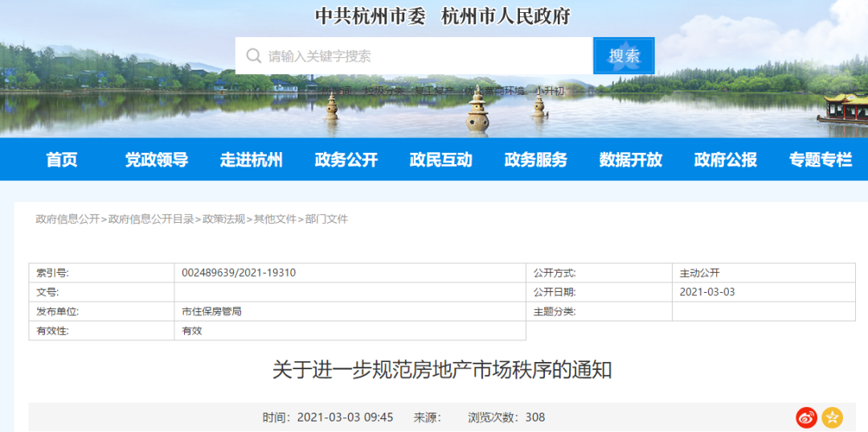Viewport: 868px width, 432px height.
Task: Click the 主动公开 value cell
Action: tap(764, 273)
